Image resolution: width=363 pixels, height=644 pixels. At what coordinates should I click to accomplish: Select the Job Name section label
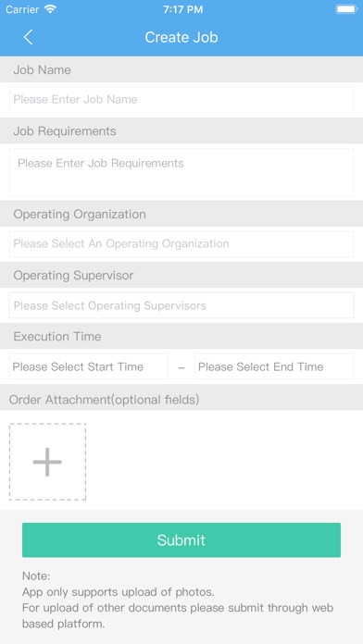pyautogui.click(x=42, y=69)
